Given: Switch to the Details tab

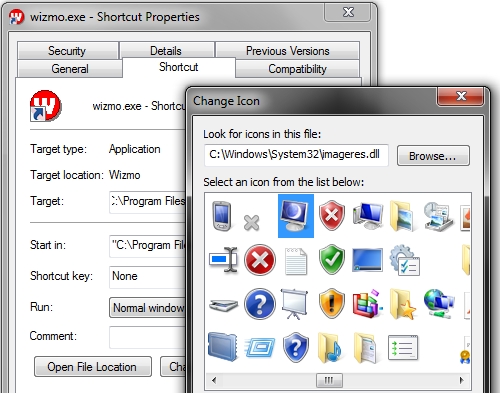Looking at the screenshot, I should 166,51.
